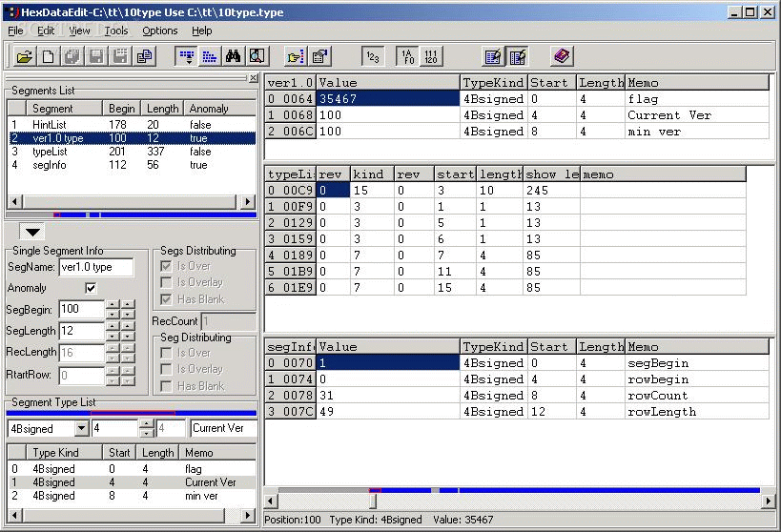Select the typeList segment row
Screen dimensions: 781x532
pyautogui.click(x=132, y=152)
